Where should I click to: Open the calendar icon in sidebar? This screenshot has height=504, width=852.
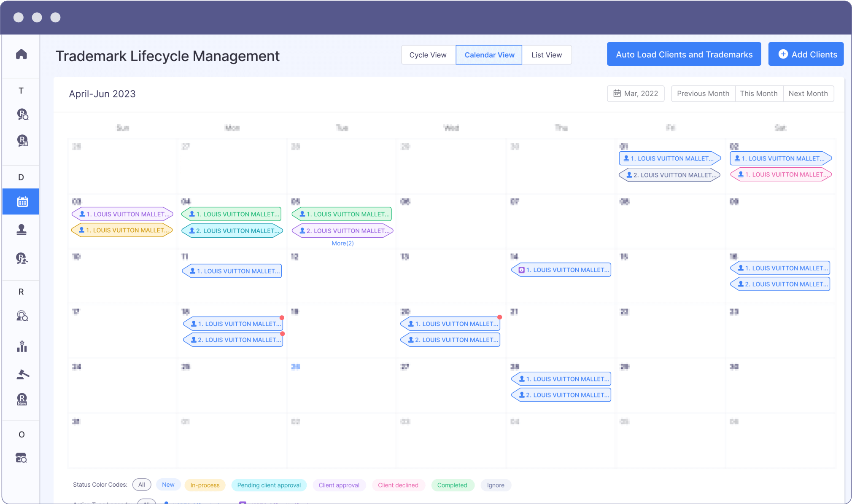[x=22, y=202]
